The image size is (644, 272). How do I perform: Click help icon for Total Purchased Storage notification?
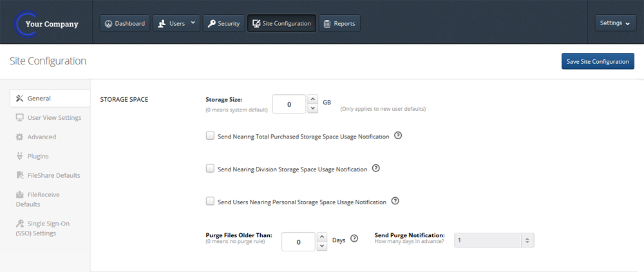tap(397, 135)
